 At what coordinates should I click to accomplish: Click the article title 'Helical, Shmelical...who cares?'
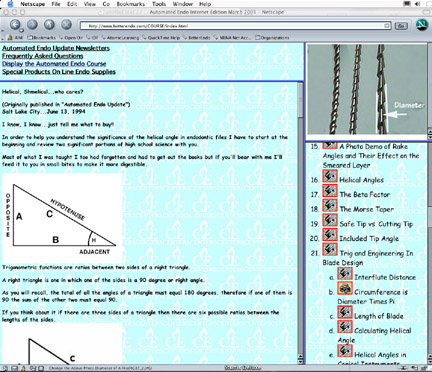click(43, 92)
